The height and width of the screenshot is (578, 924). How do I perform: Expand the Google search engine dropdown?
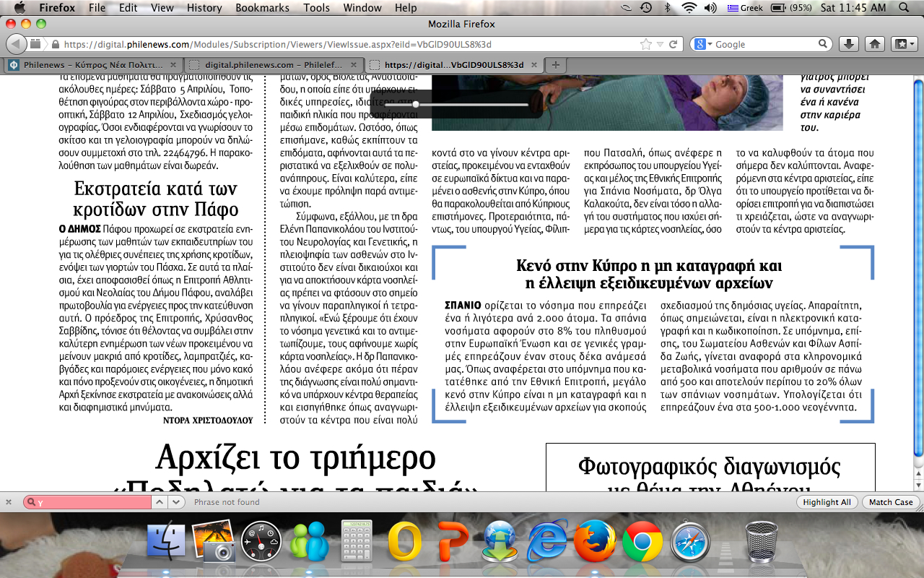point(705,44)
